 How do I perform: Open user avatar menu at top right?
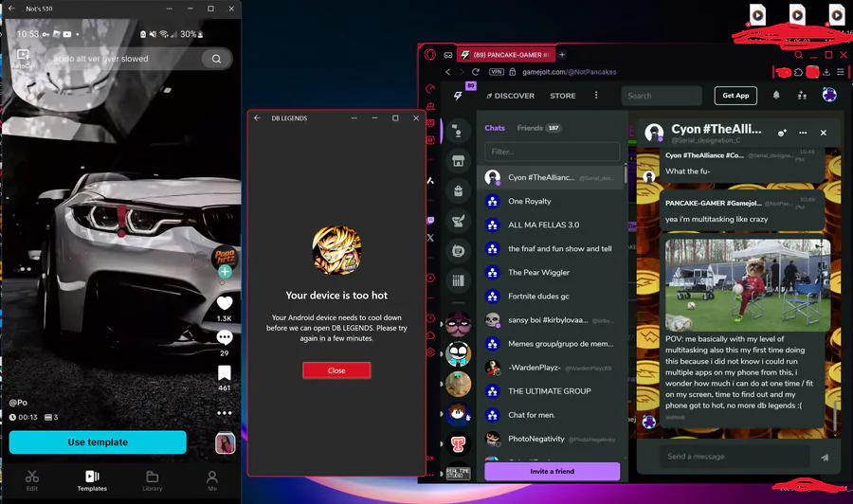click(x=829, y=95)
